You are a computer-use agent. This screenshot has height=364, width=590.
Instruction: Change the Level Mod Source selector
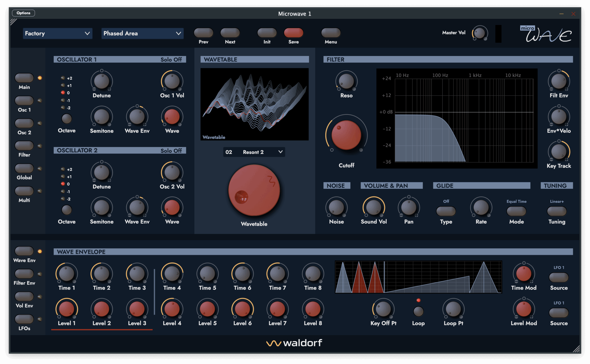[559, 313]
